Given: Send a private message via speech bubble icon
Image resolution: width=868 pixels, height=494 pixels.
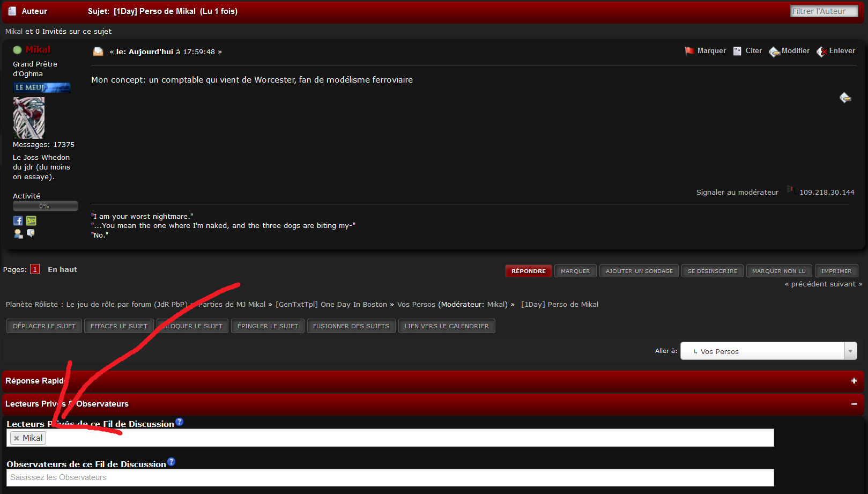Looking at the screenshot, I should [31, 233].
